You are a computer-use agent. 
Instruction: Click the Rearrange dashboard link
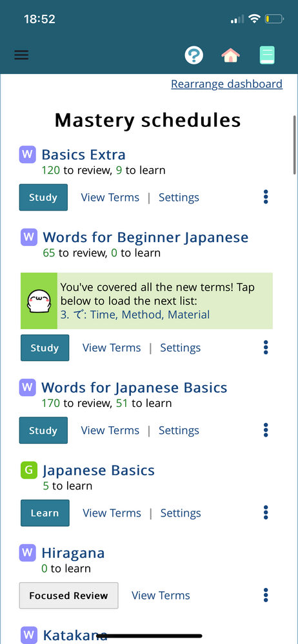coord(227,84)
